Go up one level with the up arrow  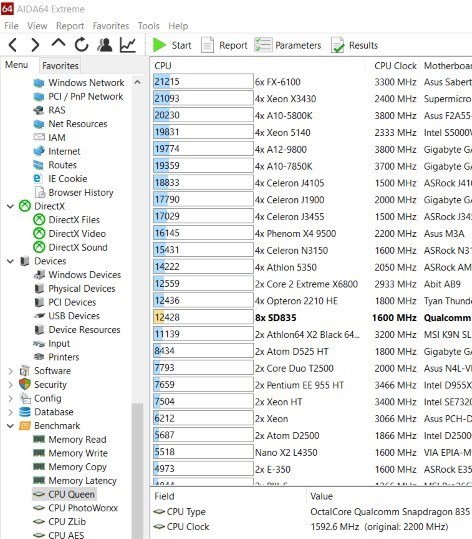coord(58,43)
